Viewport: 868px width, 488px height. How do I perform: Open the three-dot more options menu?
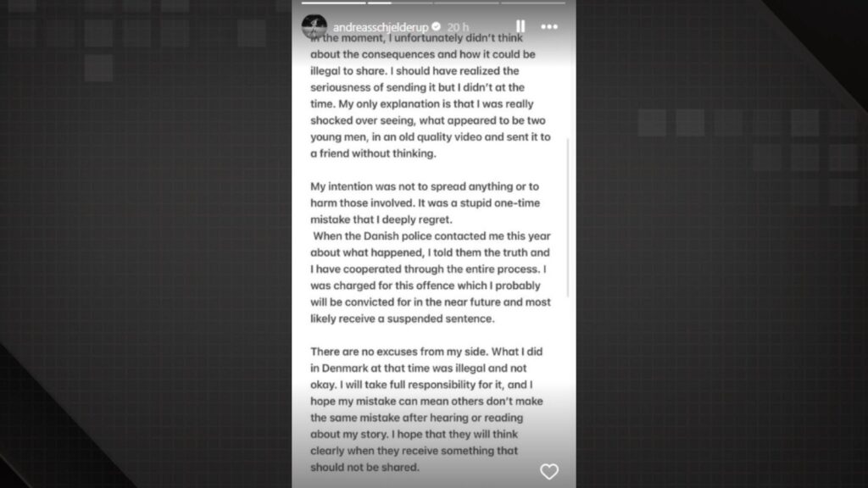pos(550,26)
